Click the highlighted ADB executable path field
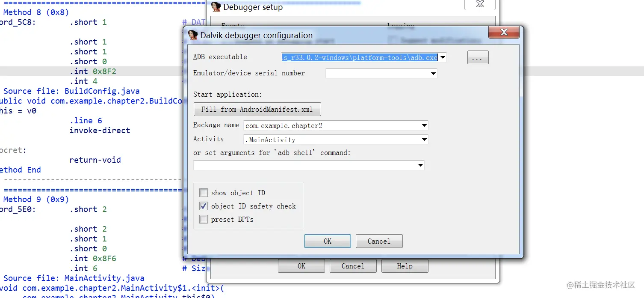Image resolution: width=644 pixels, height=298 pixels. click(x=361, y=57)
